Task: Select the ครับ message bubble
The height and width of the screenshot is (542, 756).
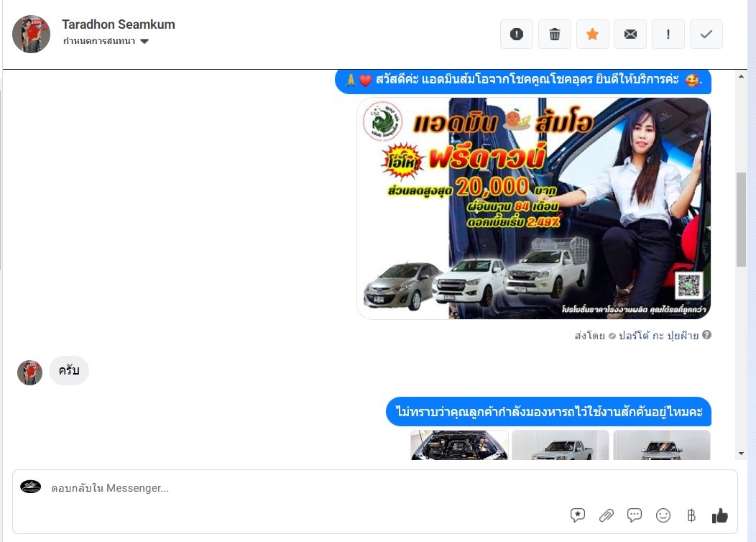Action: click(69, 370)
